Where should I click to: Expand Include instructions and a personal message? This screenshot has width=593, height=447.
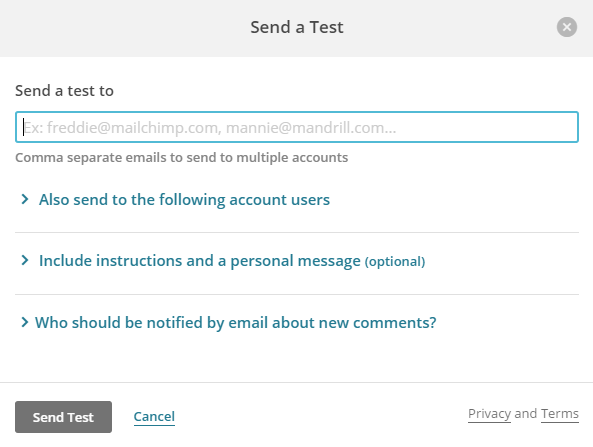coord(232,261)
